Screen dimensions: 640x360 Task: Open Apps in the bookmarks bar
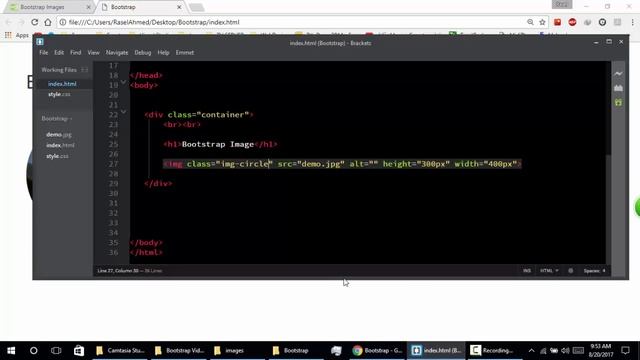(17, 36)
